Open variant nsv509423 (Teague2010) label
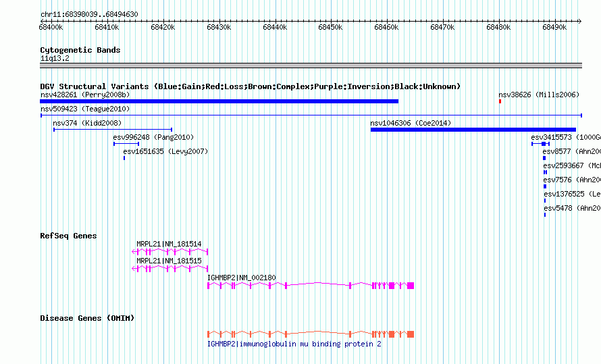 [x=85, y=109]
